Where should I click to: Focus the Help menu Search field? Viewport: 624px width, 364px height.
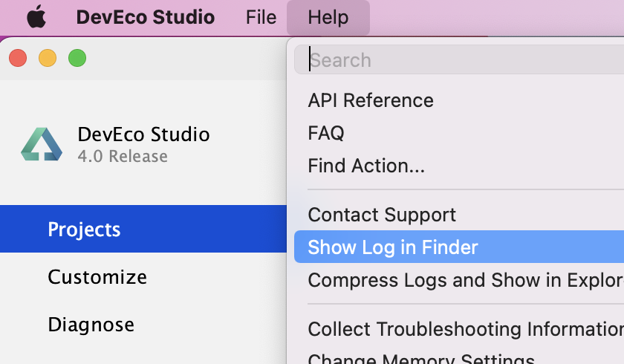coord(459,59)
